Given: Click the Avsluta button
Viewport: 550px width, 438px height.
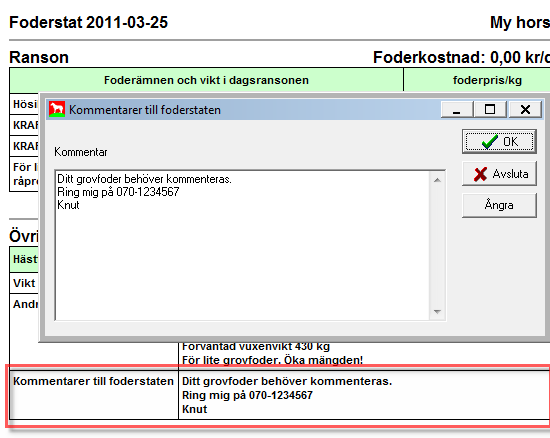Looking at the screenshot, I should coord(499,174).
